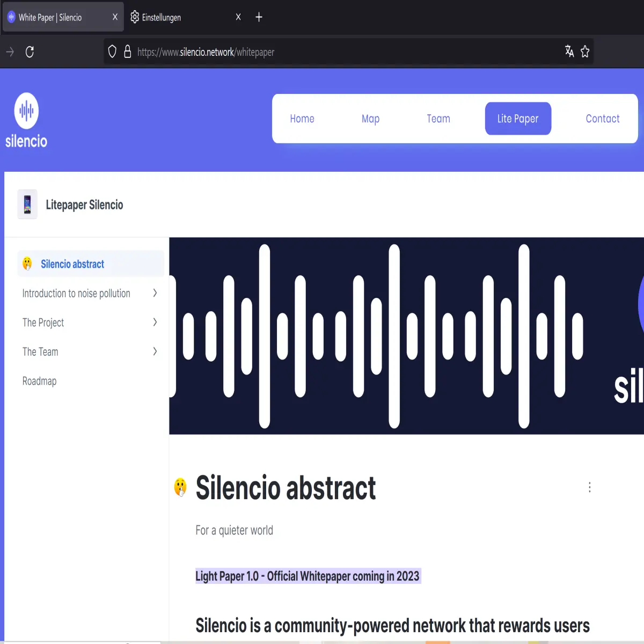Open the Contact nav item
Image resolution: width=644 pixels, height=644 pixels.
[x=603, y=119]
